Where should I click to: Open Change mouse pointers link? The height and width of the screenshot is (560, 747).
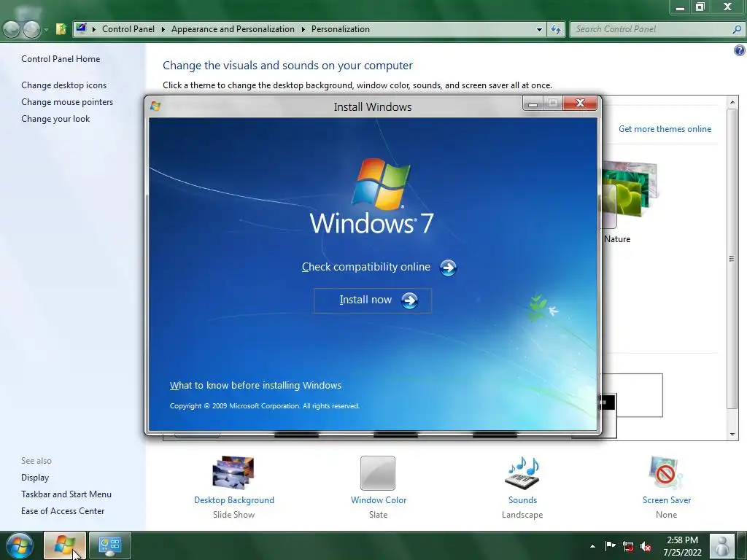click(x=67, y=102)
